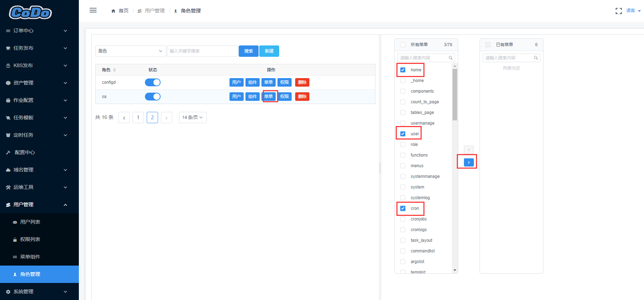The width and height of the screenshot is (644, 300).
Task: Click 用户 button in configd row
Action: 237,82
